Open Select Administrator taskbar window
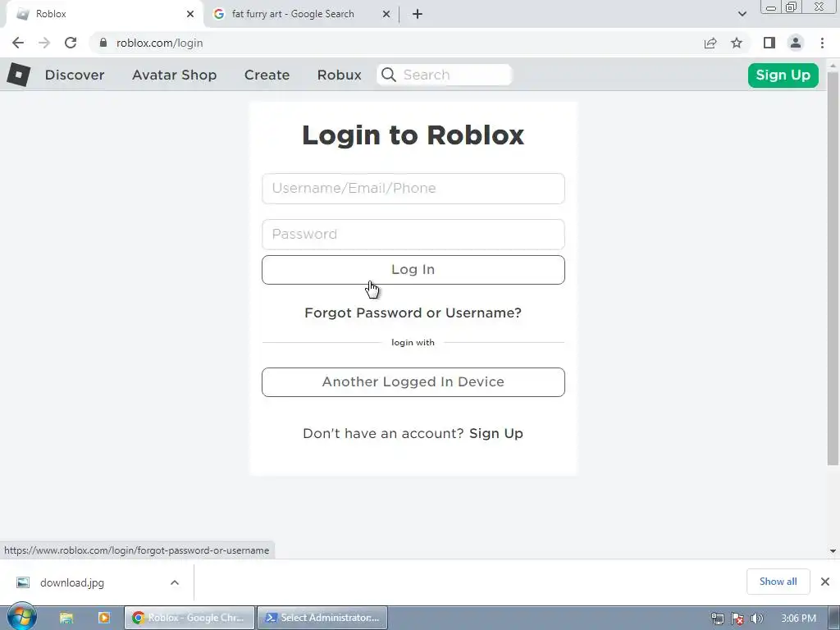 [322, 618]
